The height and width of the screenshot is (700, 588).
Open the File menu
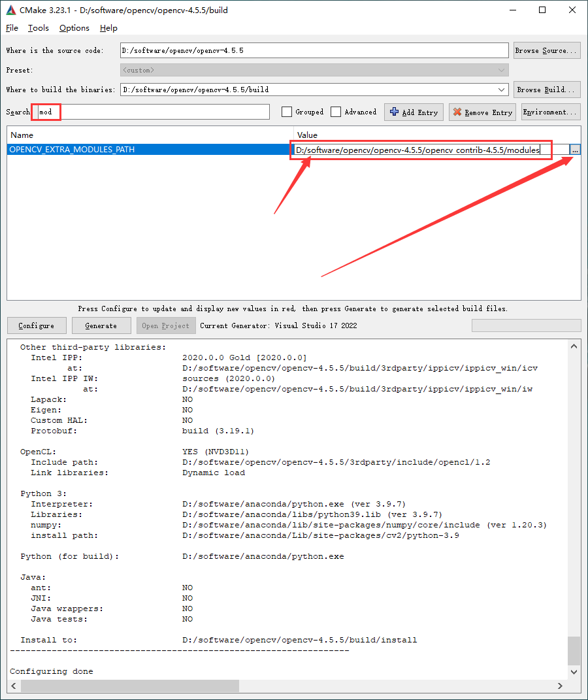click(12, 28)
